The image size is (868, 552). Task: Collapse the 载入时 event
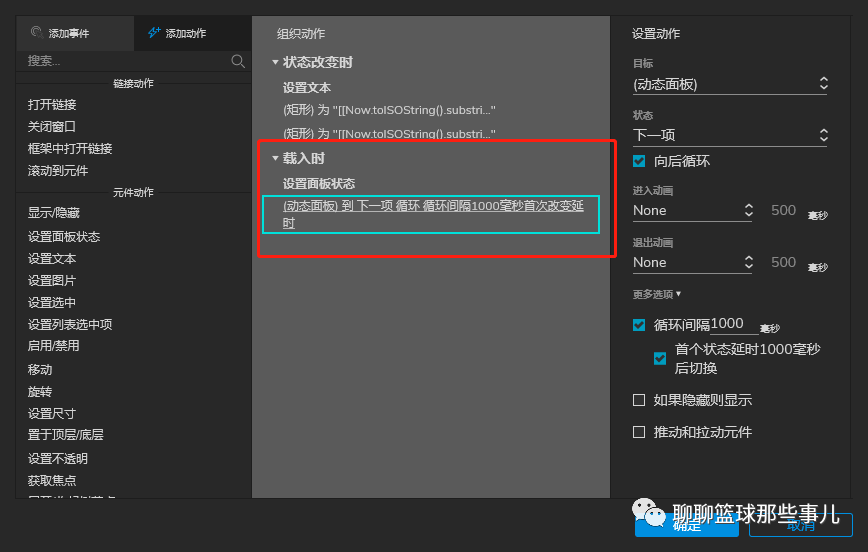coord(275,158)
